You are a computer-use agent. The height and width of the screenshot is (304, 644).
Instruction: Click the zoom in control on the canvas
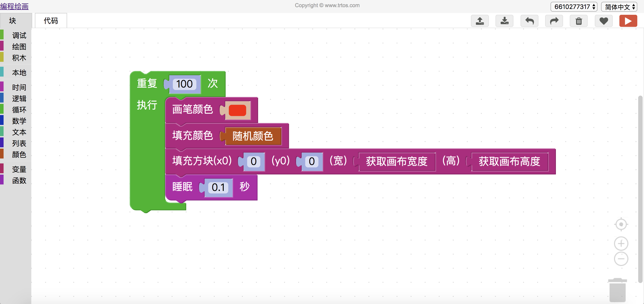(621, 244)
